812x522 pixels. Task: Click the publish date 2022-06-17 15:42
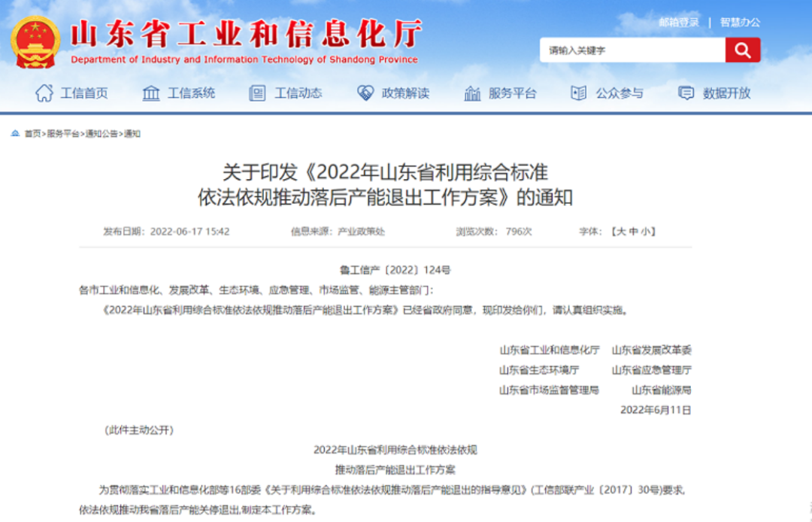[189, 232]
